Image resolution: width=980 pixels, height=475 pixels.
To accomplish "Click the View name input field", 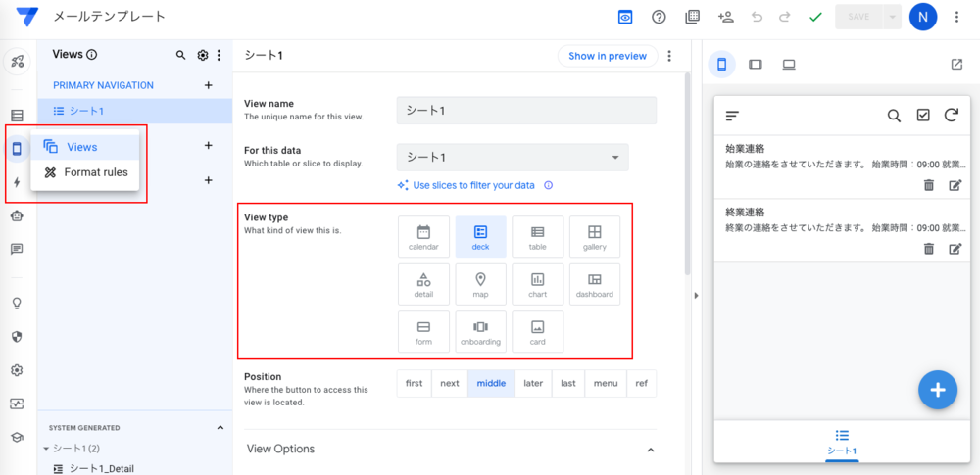I will pyautogui.click(x=525, y=110).
